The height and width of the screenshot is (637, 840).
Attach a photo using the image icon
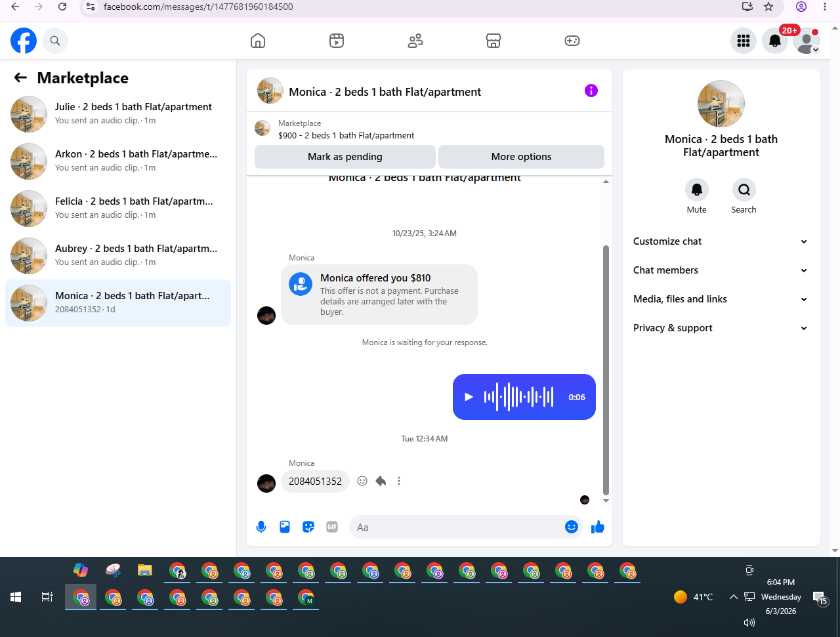point(285,527)
